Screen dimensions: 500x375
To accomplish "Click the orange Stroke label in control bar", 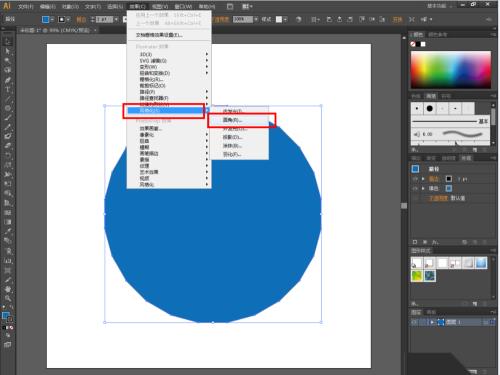I will [x=81, y=19].
